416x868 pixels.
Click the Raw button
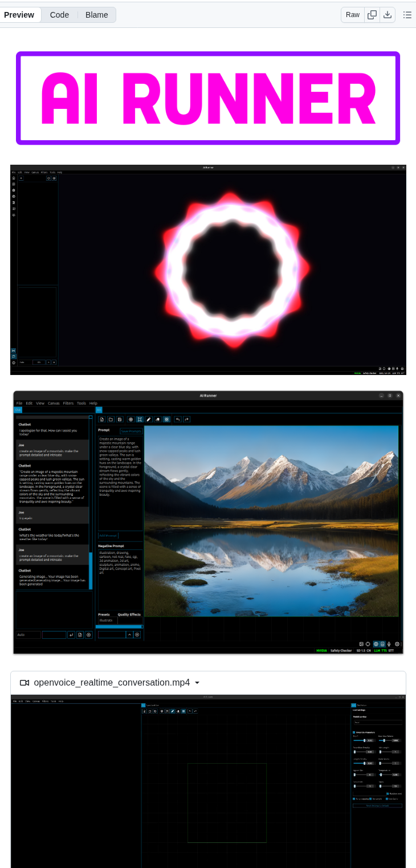(352, 15)
